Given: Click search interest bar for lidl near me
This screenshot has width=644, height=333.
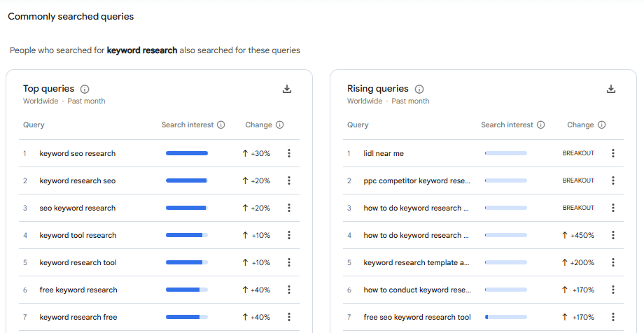Looking at the screenshot, I should point(506,153).
